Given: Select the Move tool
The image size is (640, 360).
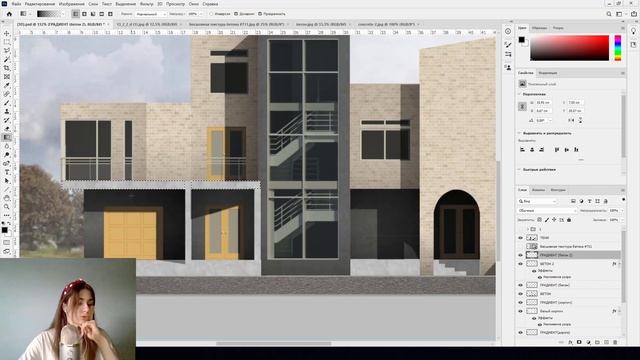Looking at the screenshot, I should click(x=7, y=33).
